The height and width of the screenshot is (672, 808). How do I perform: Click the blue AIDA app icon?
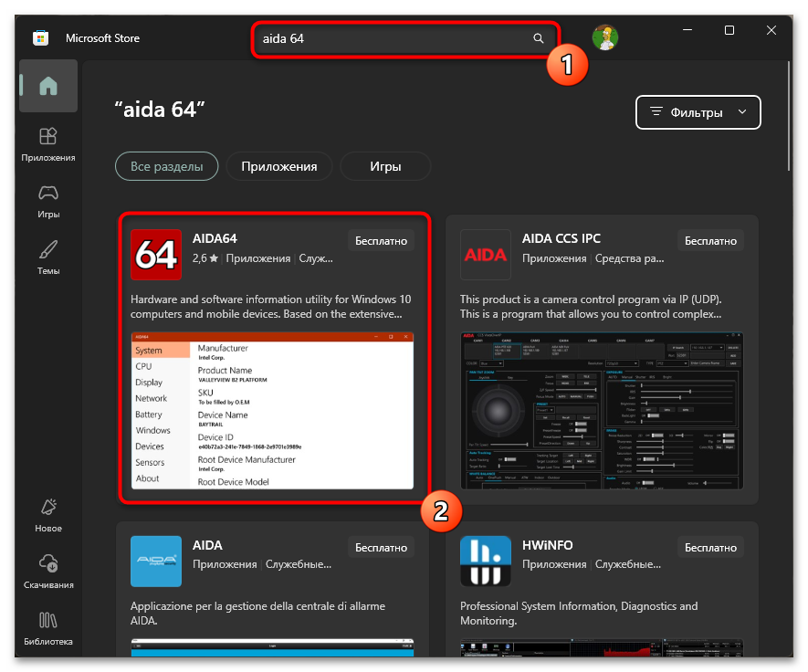[x=156, y=562]
